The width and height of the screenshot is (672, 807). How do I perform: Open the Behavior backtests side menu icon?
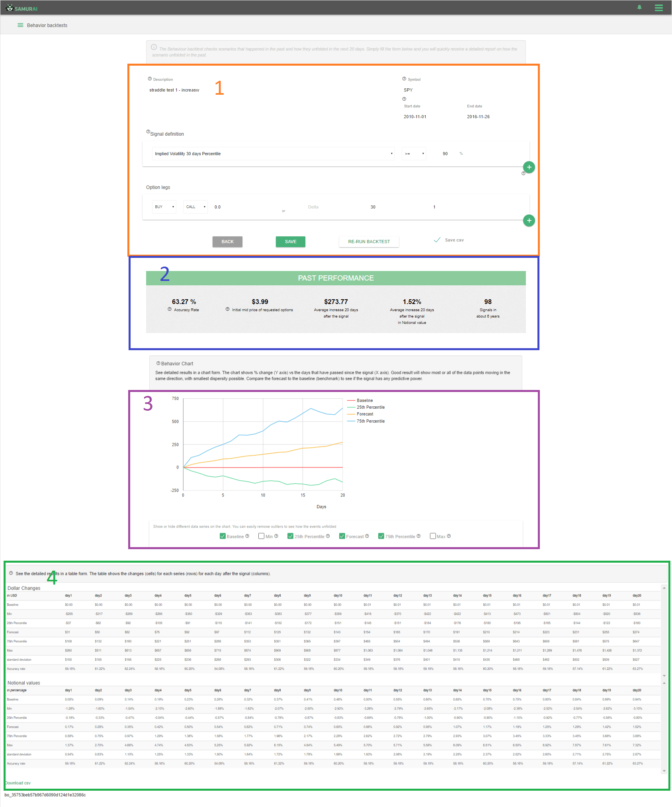click(x=20, y=25)
